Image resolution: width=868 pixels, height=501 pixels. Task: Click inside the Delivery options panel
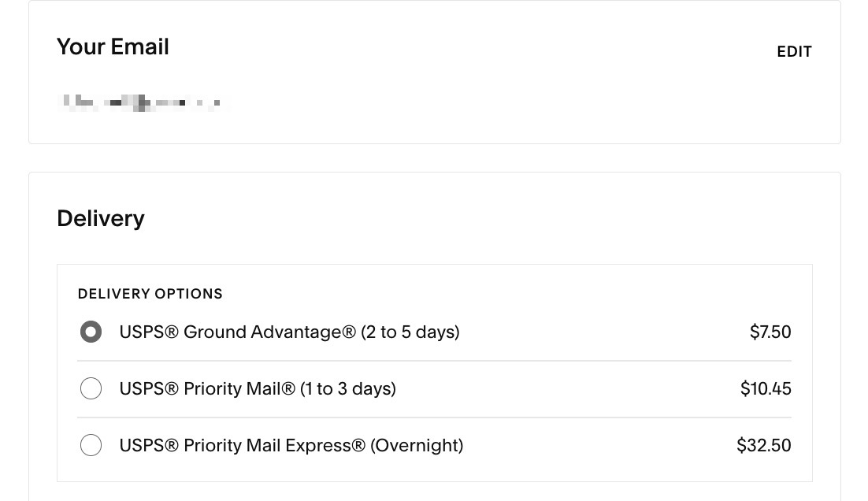(434, 373)
